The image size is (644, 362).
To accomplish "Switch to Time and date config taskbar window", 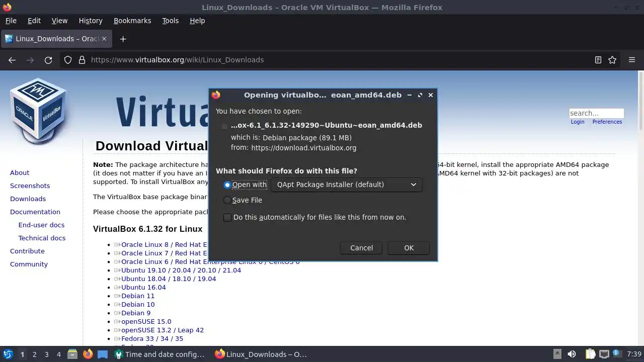I will tap(160, 354).
